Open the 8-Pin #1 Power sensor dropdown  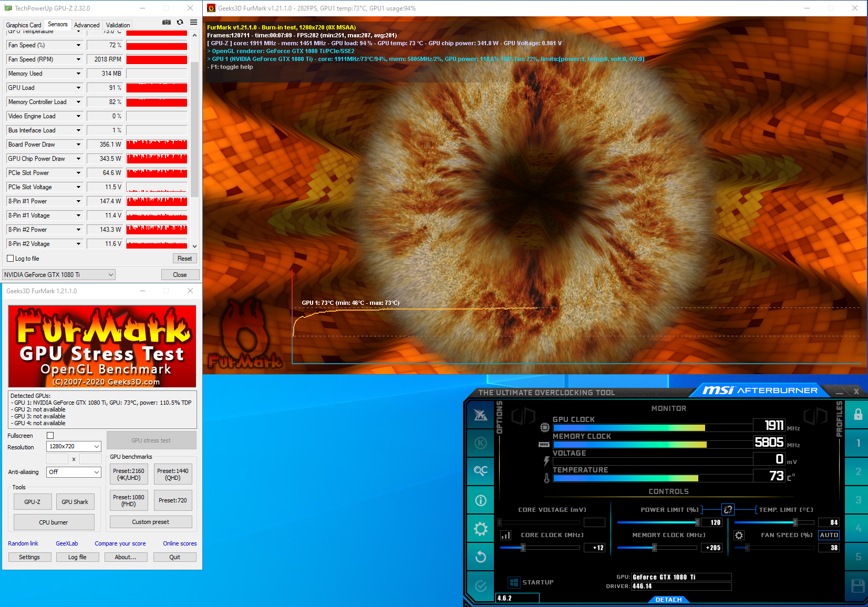79,201
